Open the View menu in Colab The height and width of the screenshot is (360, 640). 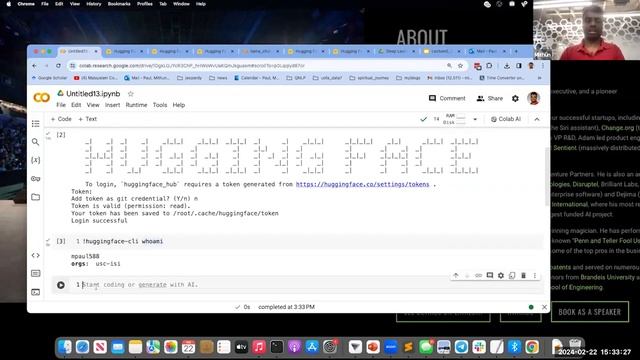(93, 105)
